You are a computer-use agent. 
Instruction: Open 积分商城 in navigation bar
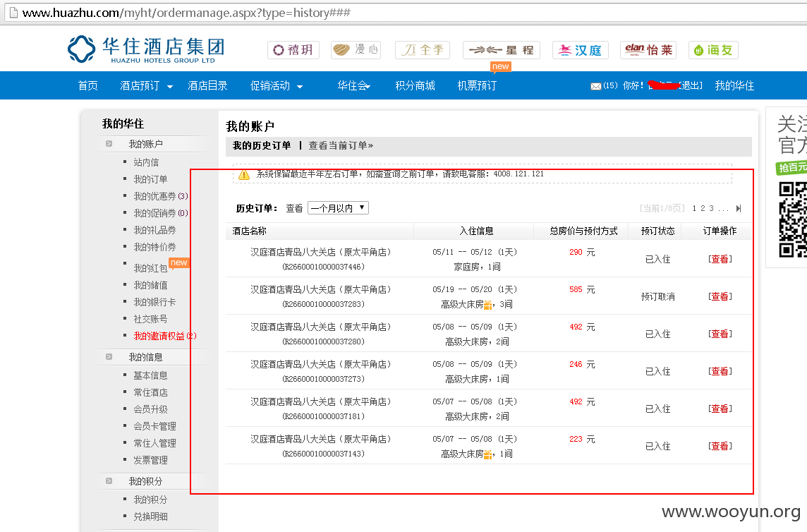415,85
